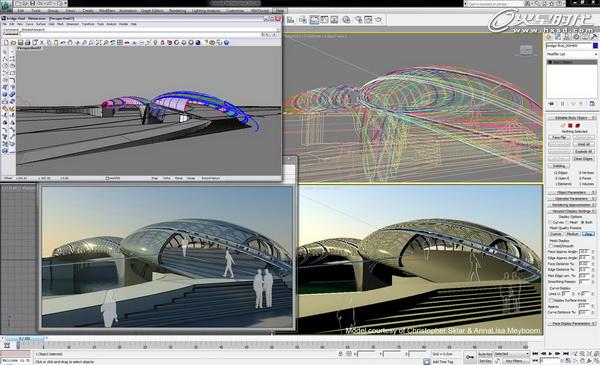Click New file icon in Rhino toolbar
Screen dimensions: 600x365
6,42
